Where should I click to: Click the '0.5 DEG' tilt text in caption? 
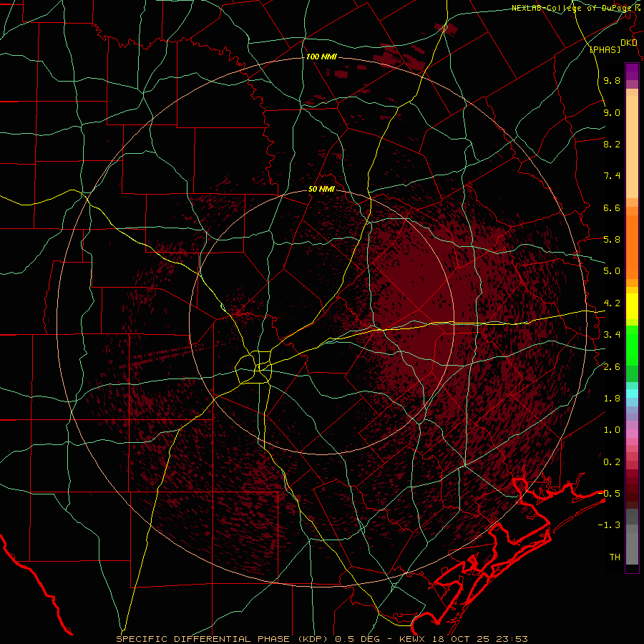click(356, 639)
